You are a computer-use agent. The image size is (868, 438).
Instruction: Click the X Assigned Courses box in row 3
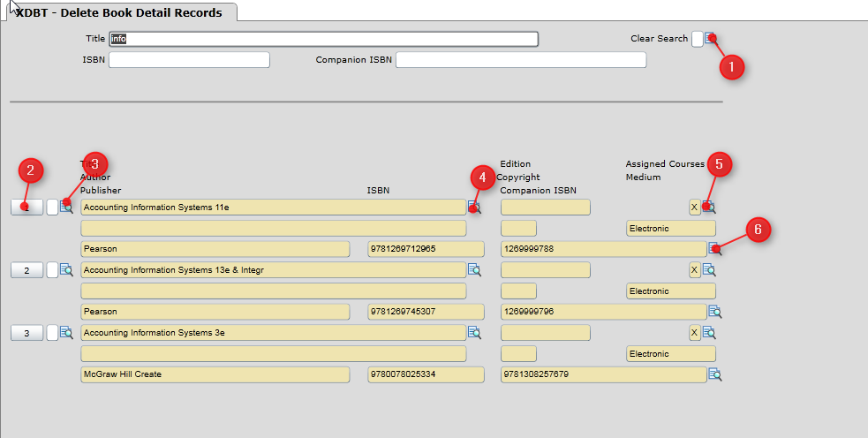pos(694,333)
